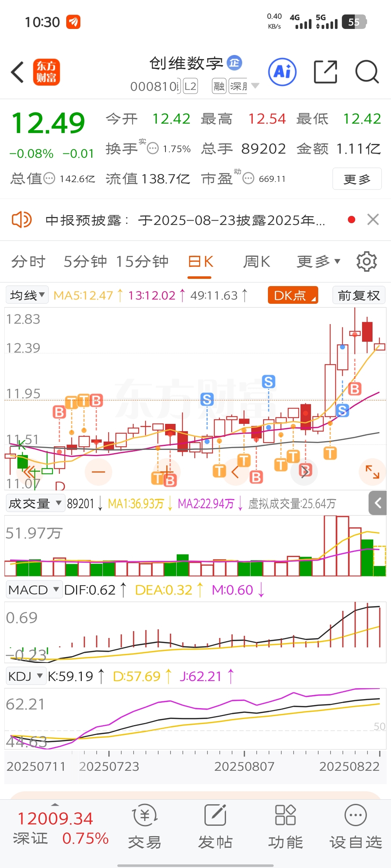Tap the fullscreen expand chart icon
This screenshot has width=391, height=868.
coord(372,472)
